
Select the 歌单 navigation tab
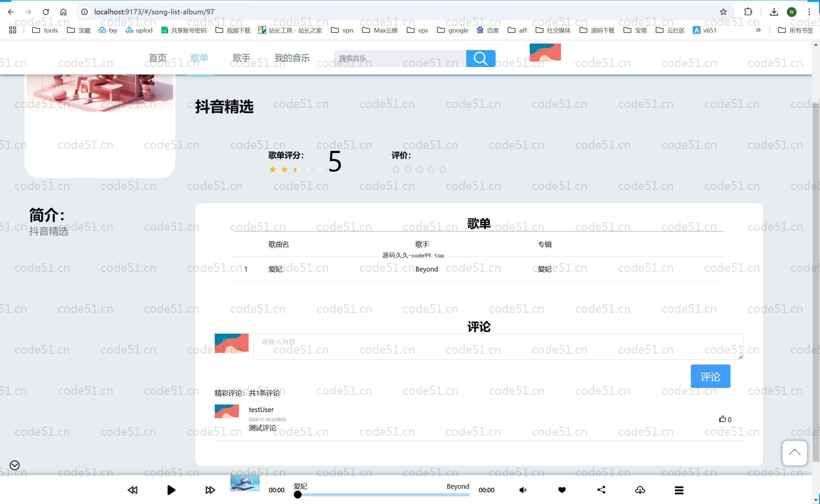point(199,58)
